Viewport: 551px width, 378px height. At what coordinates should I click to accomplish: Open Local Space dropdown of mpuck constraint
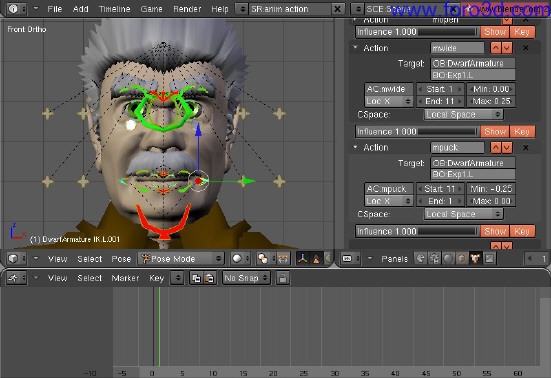[x=464, y=214]
